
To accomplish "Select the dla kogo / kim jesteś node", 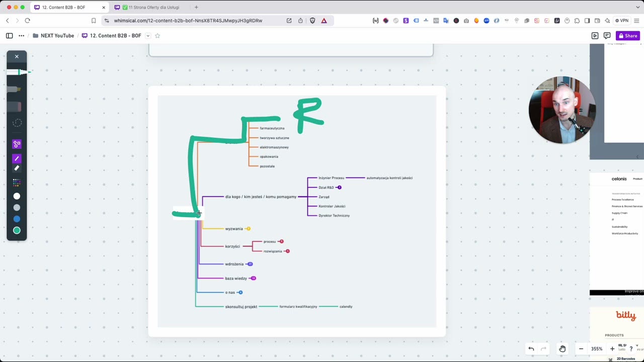I will coord(261,197).
